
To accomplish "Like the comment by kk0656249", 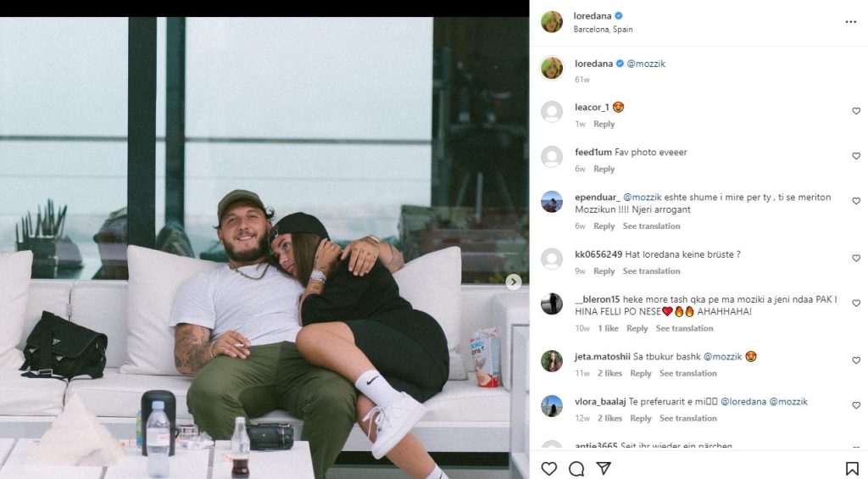I will click(x=855, y=258).
